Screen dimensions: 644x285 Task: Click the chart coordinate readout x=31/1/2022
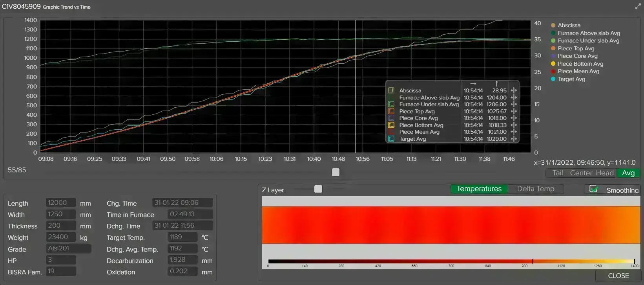click(x=585, y=162)
